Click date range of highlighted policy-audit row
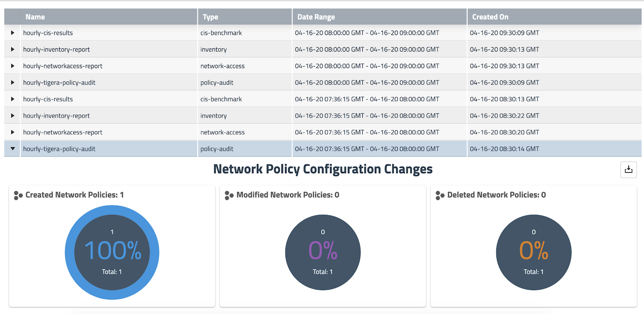This screenshot has width=644, height=314. coord(367,149)
